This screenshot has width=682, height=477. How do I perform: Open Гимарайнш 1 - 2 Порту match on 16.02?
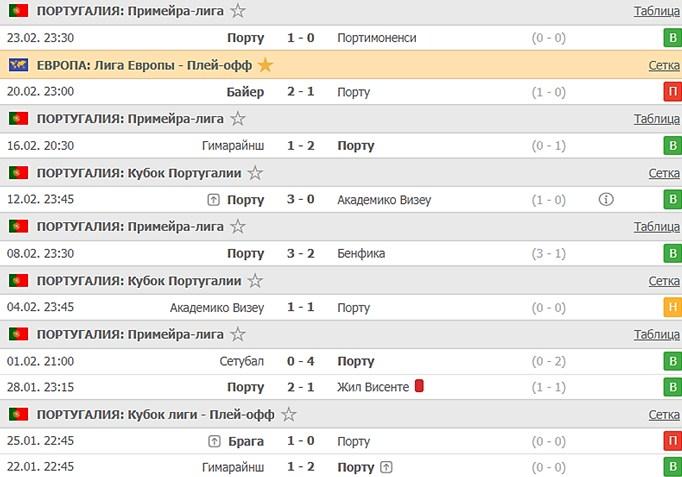(301, 146)
